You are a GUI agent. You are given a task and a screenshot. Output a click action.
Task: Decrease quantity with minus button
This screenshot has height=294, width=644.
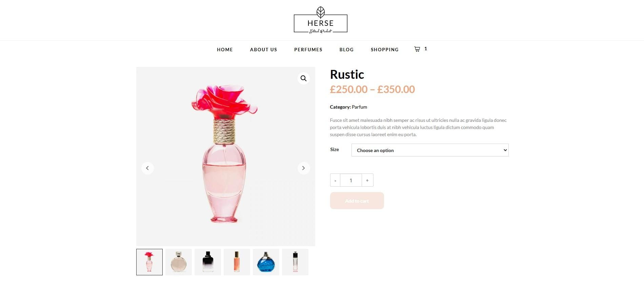click(335, 180)
